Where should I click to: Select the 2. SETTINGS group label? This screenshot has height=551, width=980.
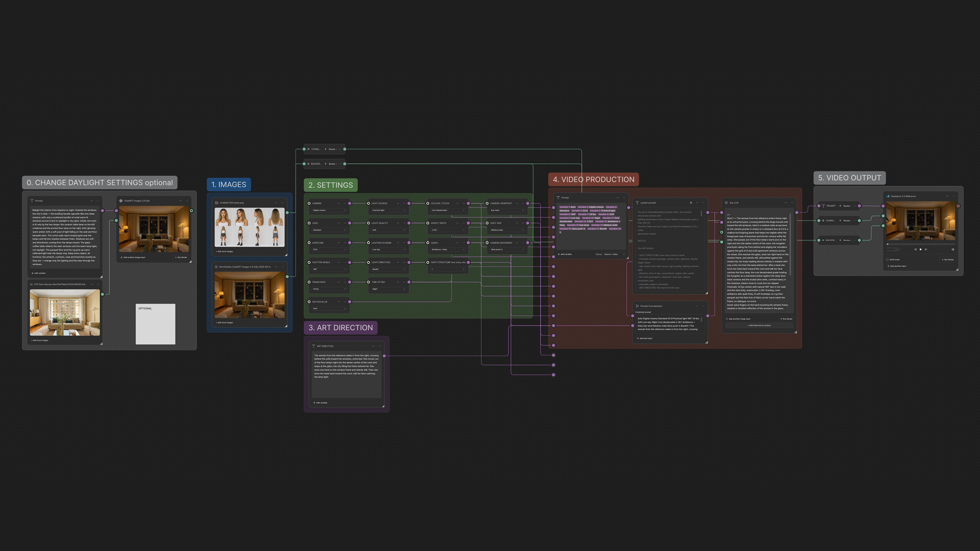pos(331,185)
